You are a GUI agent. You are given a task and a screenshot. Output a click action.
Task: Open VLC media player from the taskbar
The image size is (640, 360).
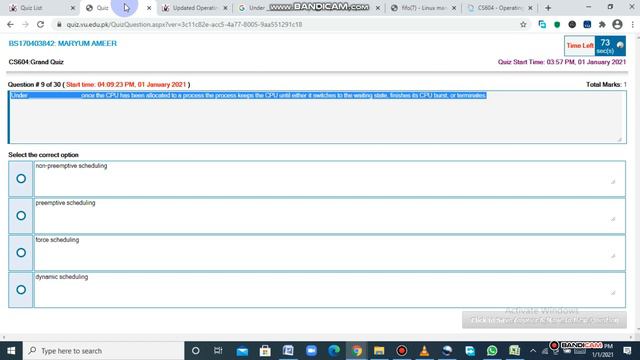pyautogui.click(x=424, y=351)
